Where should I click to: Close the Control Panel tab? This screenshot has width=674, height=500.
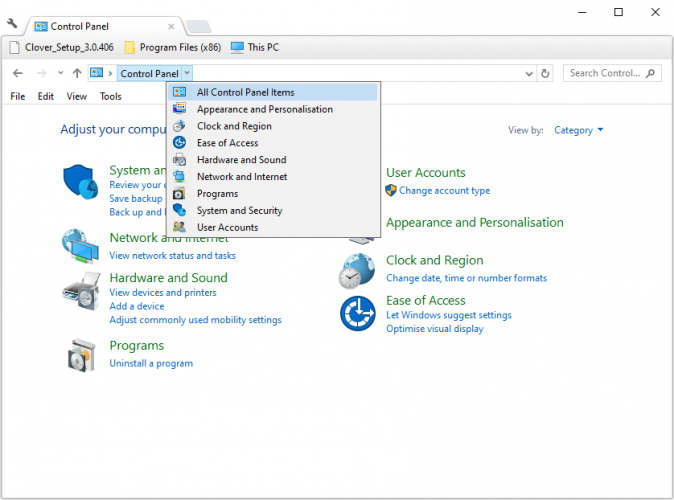(171, 27)
